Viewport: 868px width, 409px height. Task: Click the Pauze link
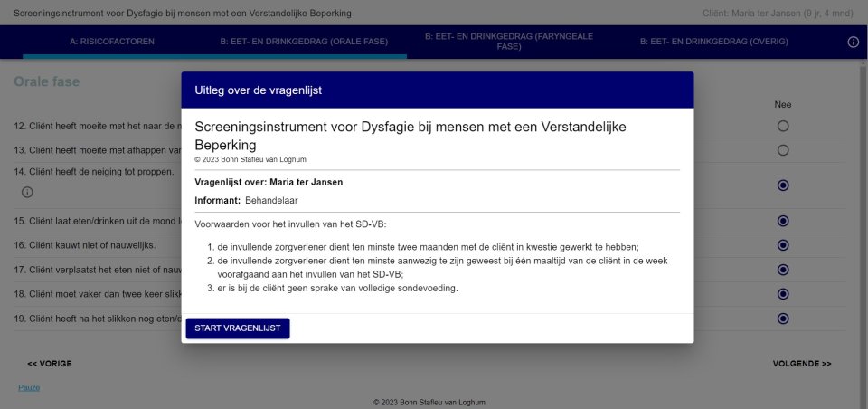click(x=29, y=388)
